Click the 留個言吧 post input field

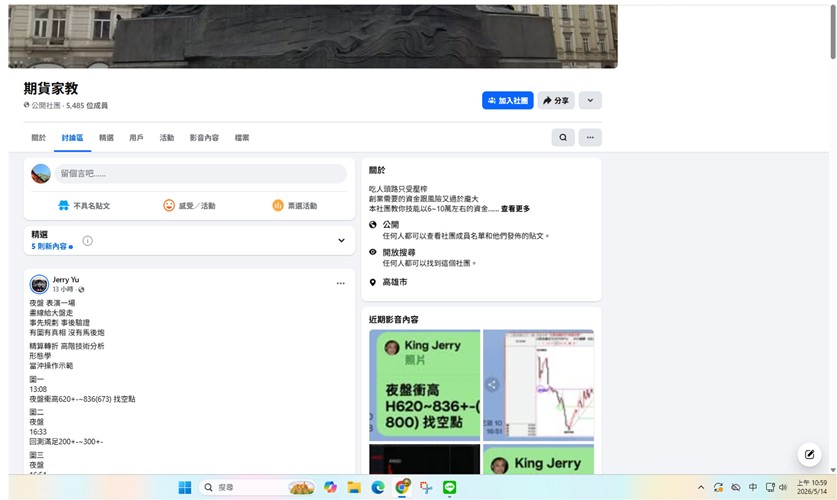click(201, 173)
